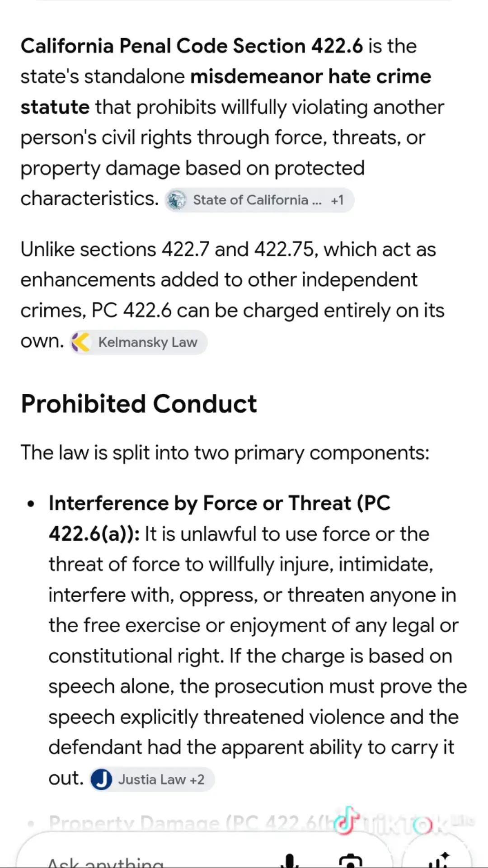Expand the +2 sources next to Justia Law
Viewport: 488px width, 868px height.
(197, 779)
